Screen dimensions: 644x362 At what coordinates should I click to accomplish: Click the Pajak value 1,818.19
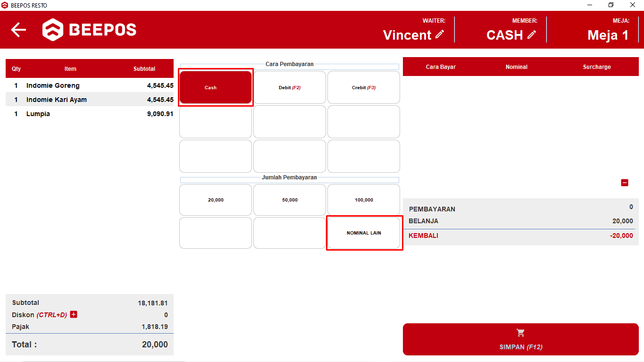coord(155,327)
